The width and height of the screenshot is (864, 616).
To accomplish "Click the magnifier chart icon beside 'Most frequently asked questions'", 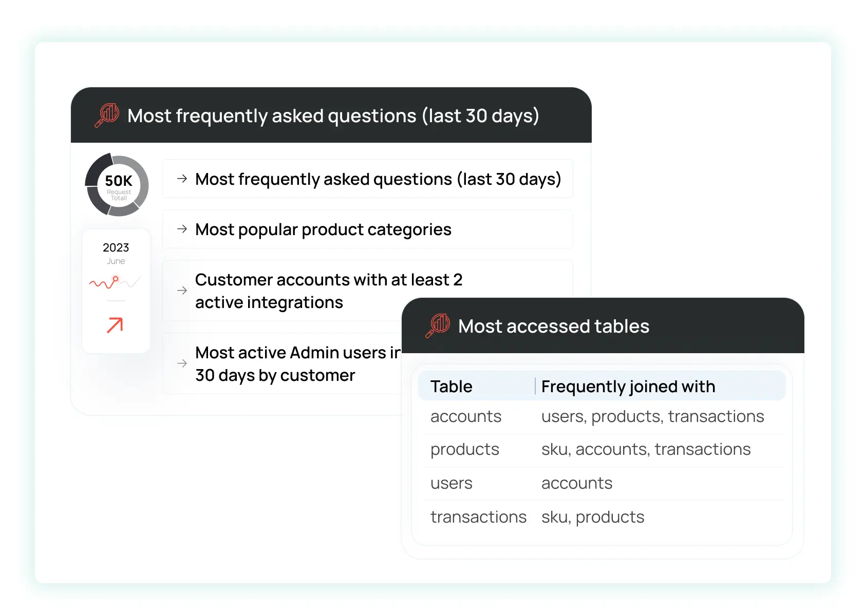I will point(107,115).
